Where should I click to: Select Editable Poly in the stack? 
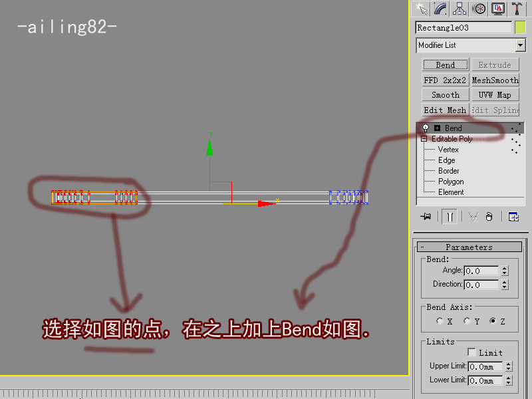pos(452,139)
